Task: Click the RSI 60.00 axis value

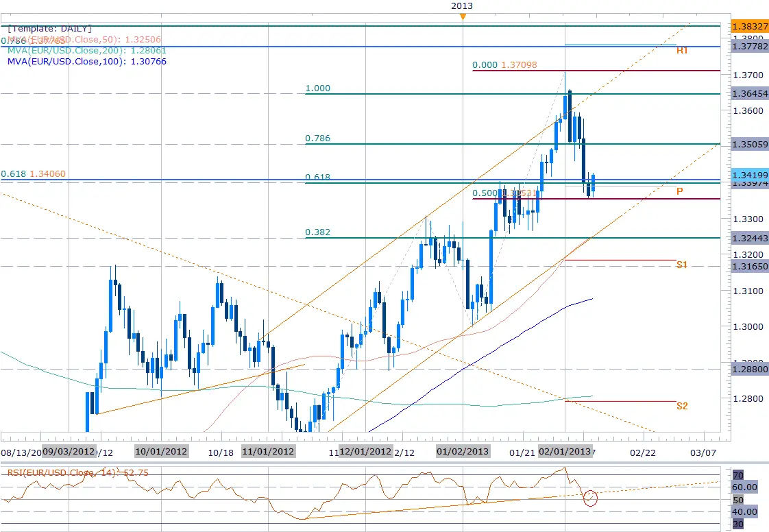Action: tap(744, 487)
